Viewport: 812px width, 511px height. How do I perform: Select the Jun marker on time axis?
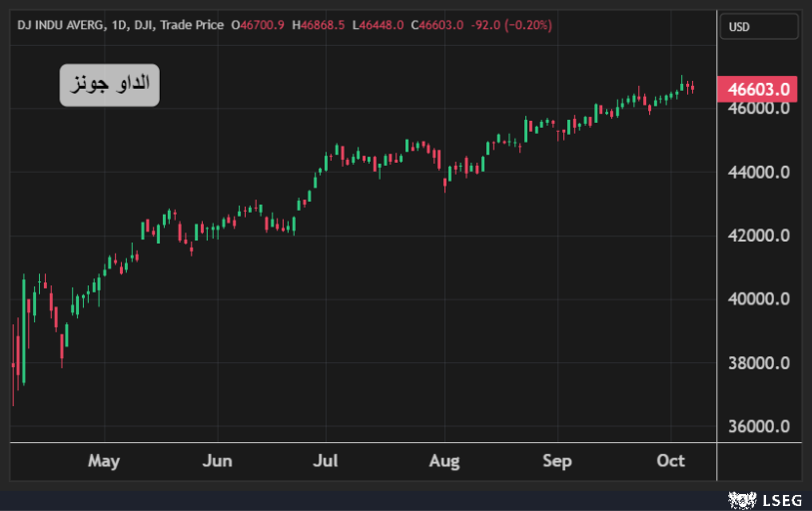217,460
